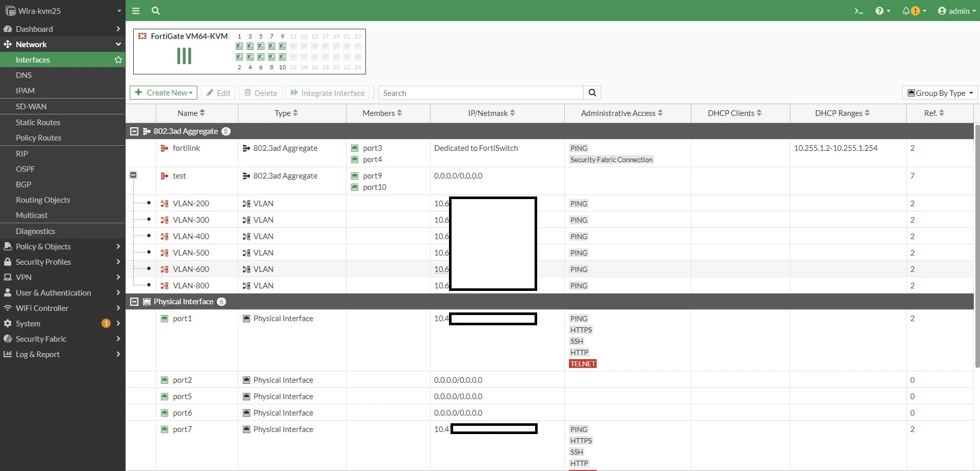Expand Security Profiles menu
Image resolution: width=980 pixels, height=471 pixels.
coord(63,262)
